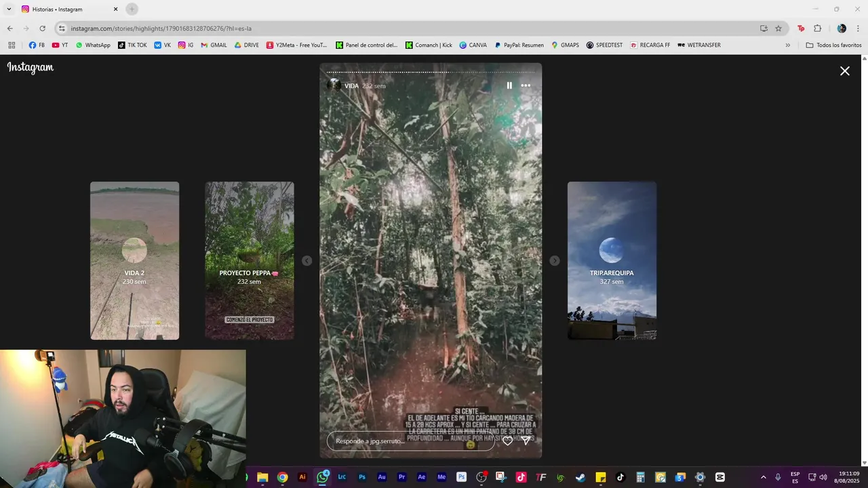This screenshot has width=868, height=488.
Task: Click the address bar URL
Action: (161, 28)
